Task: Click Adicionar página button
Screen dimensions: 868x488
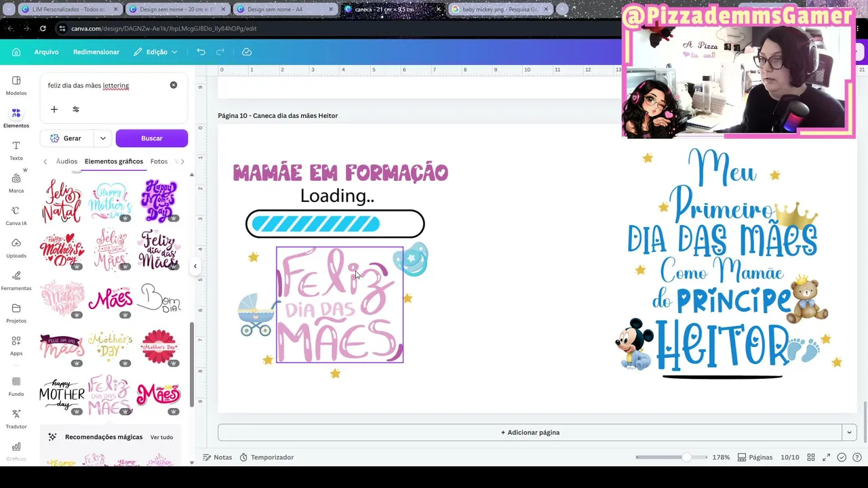Action: 530,432
